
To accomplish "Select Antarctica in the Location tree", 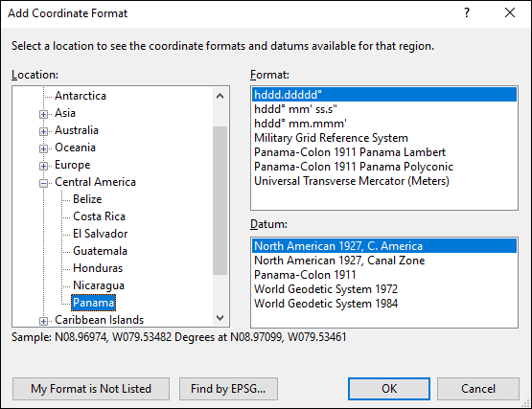I will (81, 96).
